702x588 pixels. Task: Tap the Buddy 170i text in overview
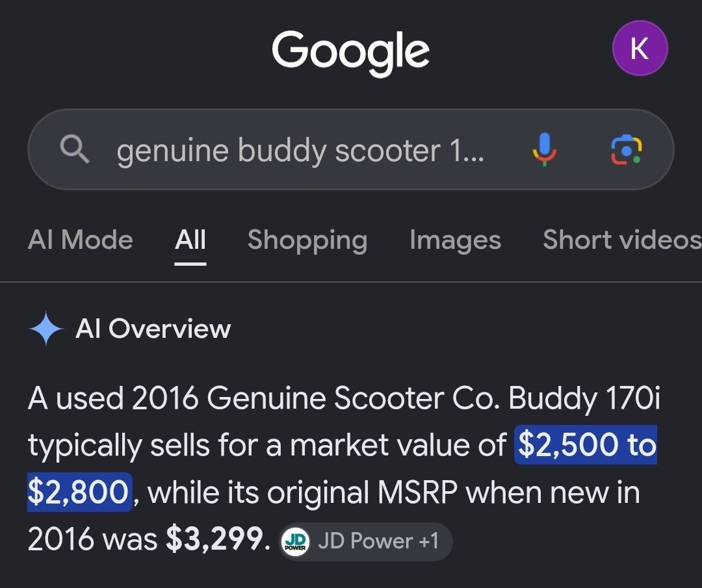[584, 398]
